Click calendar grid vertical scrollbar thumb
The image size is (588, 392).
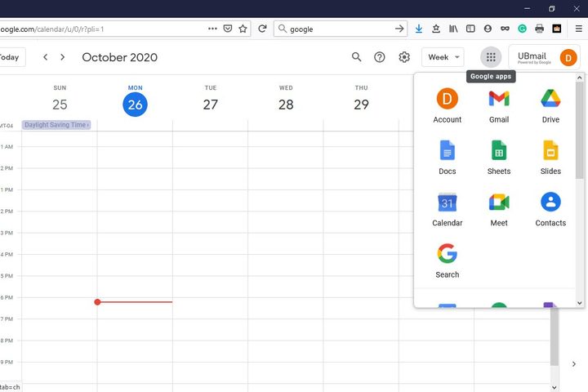coord(555,336)
